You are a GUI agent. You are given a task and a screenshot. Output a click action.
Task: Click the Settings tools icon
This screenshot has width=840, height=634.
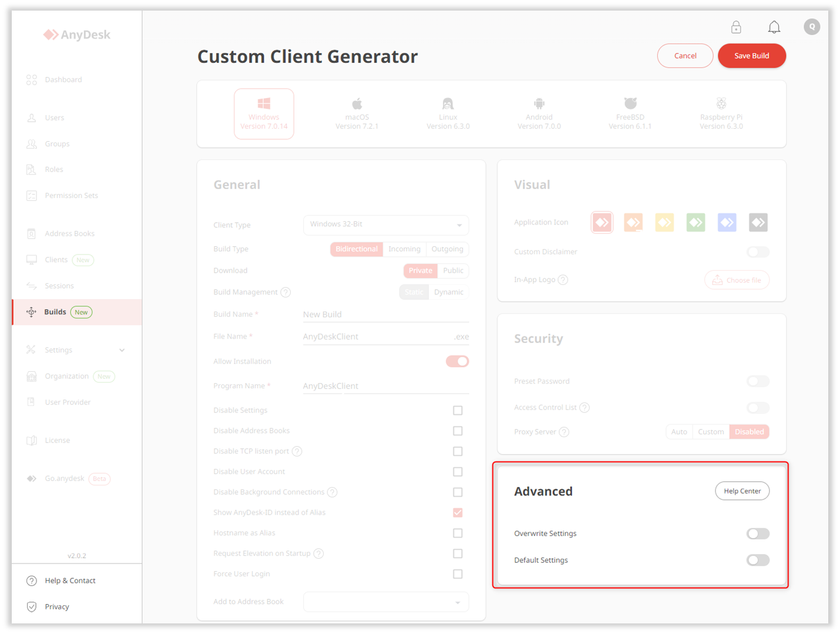point(32,350)
